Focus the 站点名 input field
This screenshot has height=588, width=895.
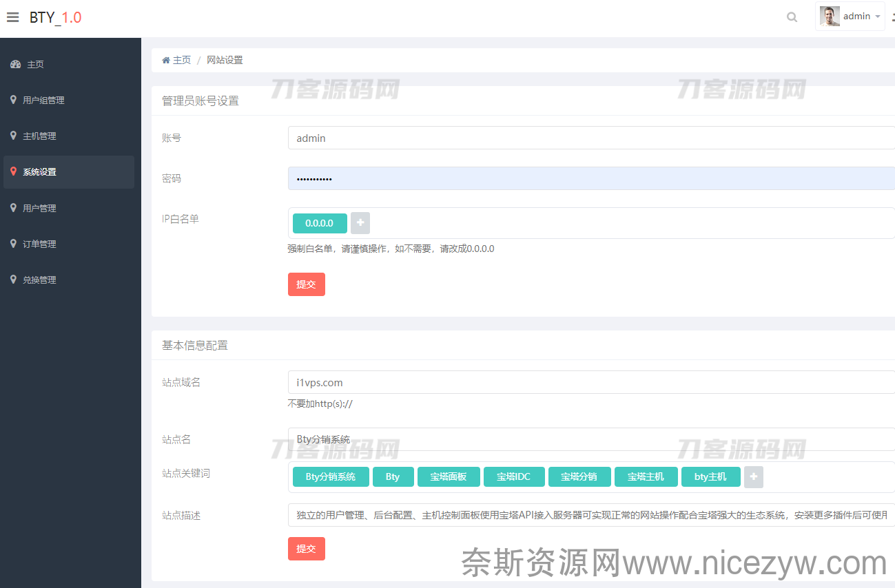pyautogui.click(x=591, y=439)
